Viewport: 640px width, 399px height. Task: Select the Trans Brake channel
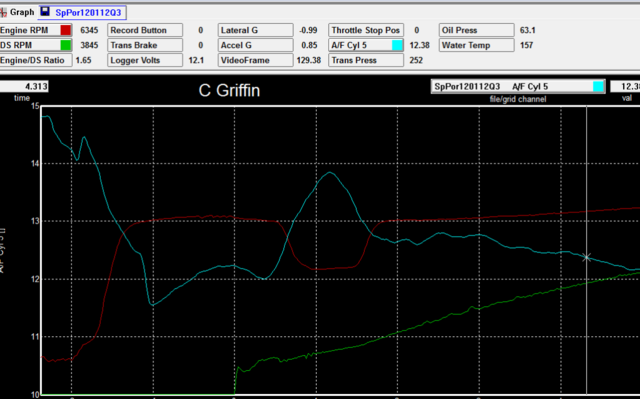click(145, 45)
